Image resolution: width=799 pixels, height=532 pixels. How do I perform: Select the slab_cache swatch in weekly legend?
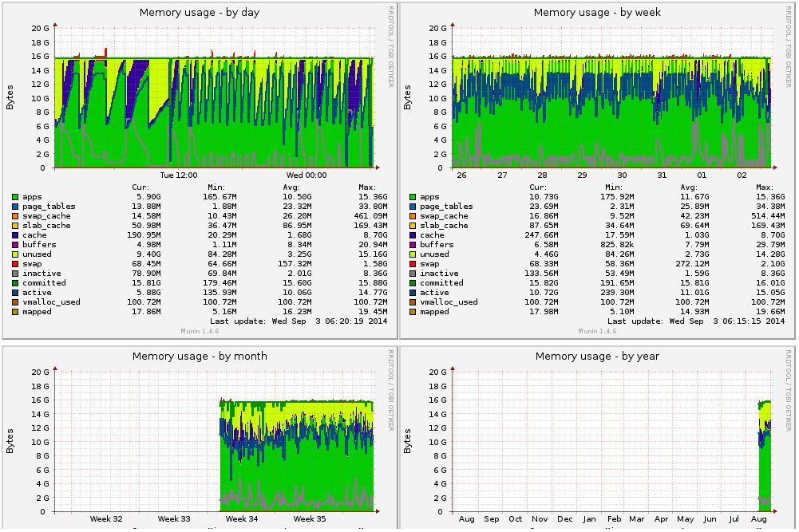(x=413, y=226)
